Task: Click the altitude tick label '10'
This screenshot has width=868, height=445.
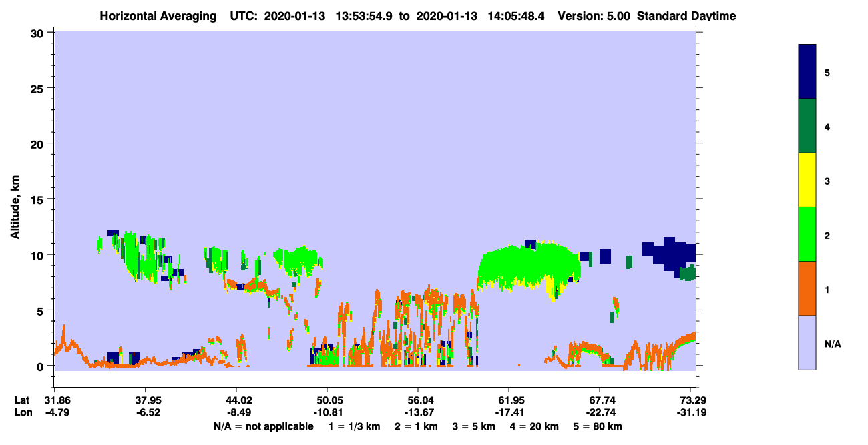Action: (x=39, y=255)
